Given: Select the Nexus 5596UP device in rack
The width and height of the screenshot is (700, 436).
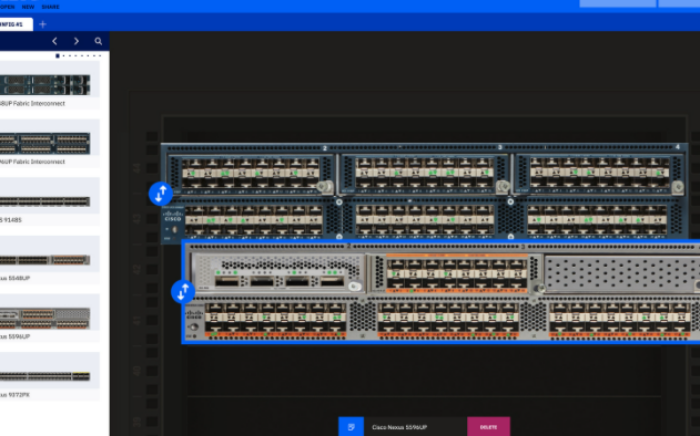Looking at the screenshot, I should coord(442,292).
